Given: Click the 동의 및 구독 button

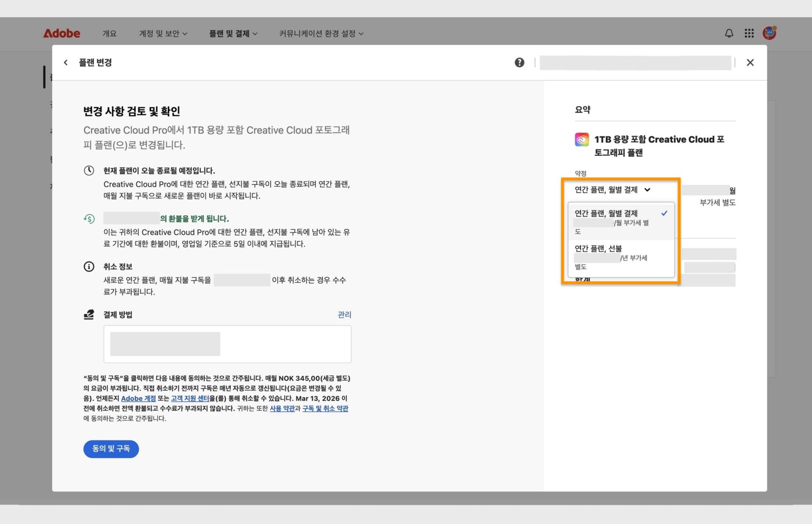Looking at the screenshot, I should tap(111, 449).
